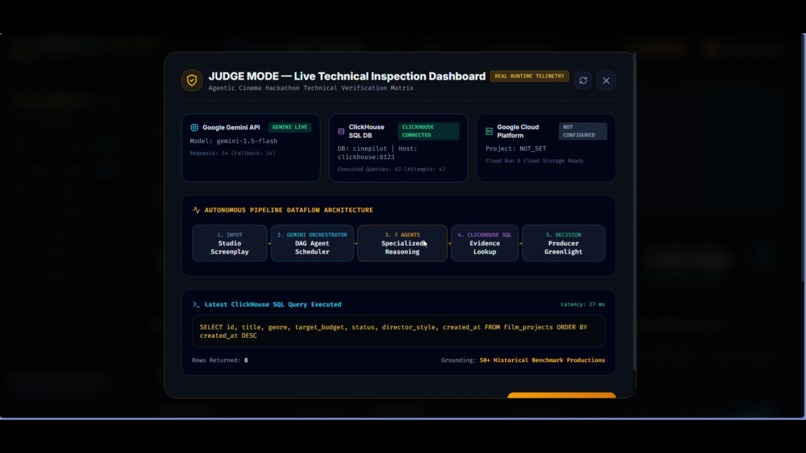806x453 pixels.
Task: Click 'Cloud Run & Cloud Storage Ready' text
Action: click(534, 161)
